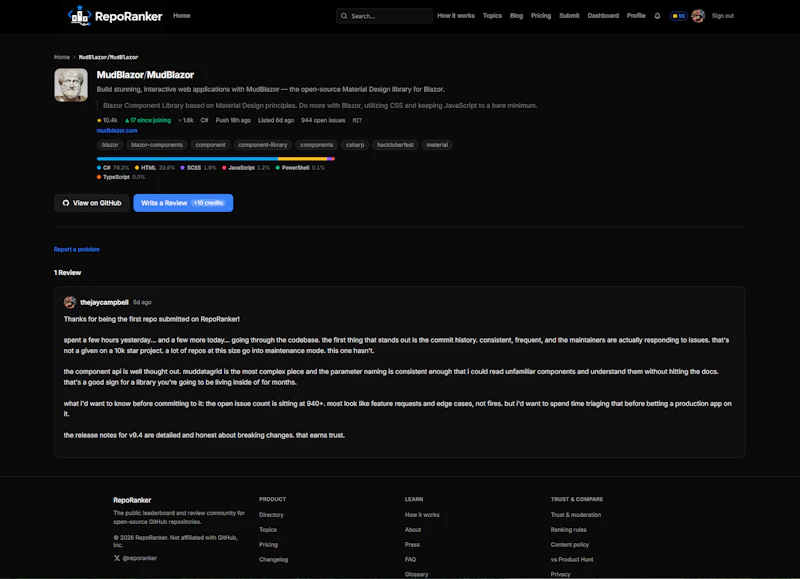The image size is (800, 579).
Task: Open Ranking rules footer link
Action: (569, 530)
